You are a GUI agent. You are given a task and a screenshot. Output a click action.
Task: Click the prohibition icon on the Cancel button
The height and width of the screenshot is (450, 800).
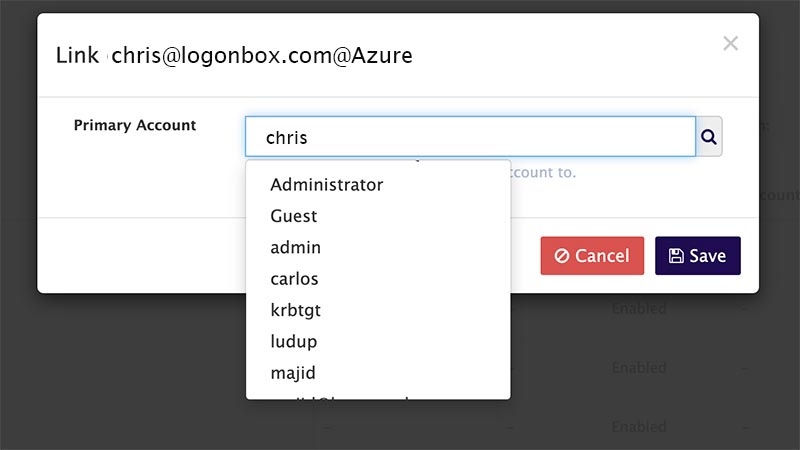pos(562,256)
